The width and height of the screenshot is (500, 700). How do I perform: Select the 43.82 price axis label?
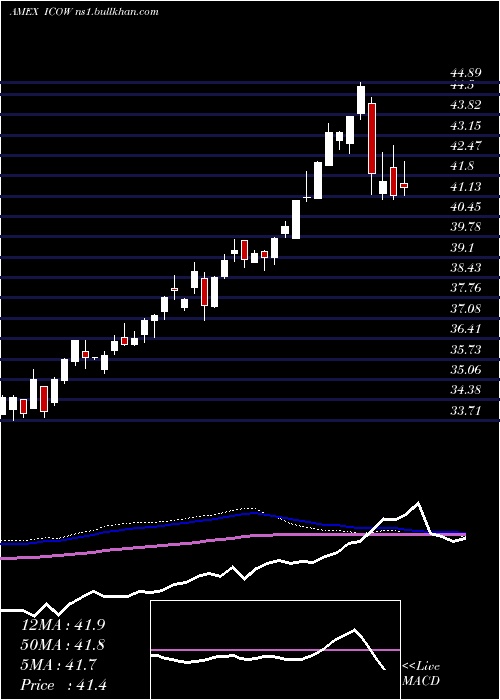pos(465,105)
